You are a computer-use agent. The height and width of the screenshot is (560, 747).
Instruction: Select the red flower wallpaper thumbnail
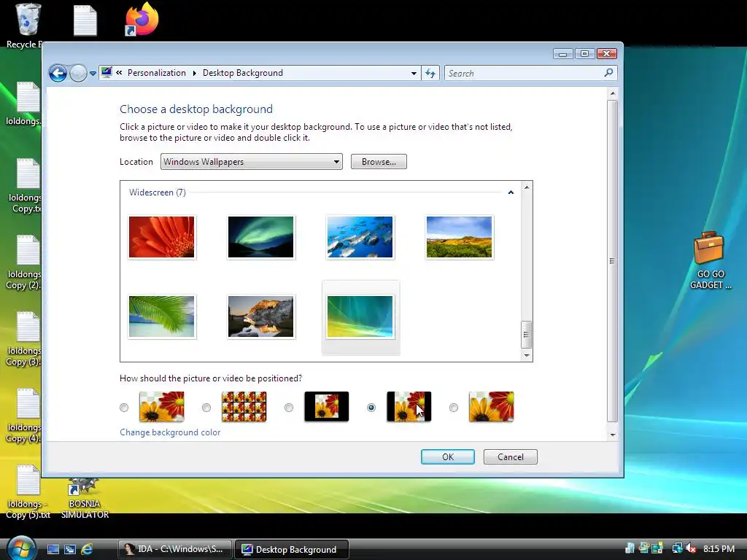pos(161,237)
